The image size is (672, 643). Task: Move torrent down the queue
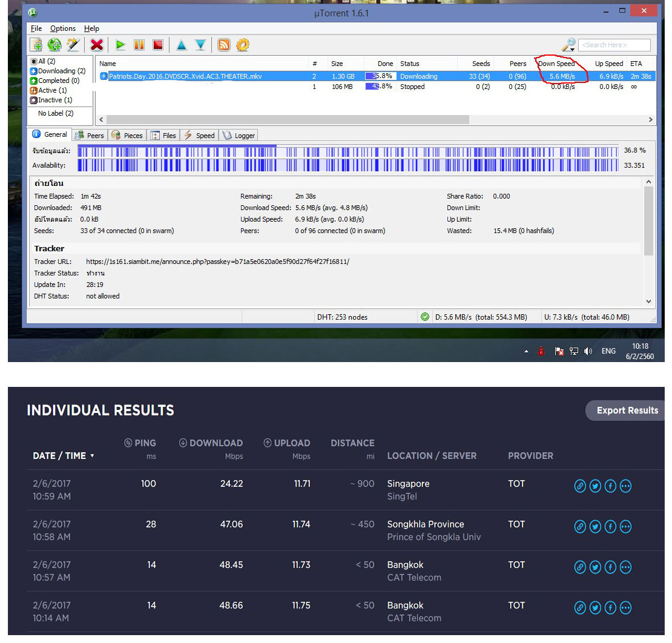coord(200,45)
